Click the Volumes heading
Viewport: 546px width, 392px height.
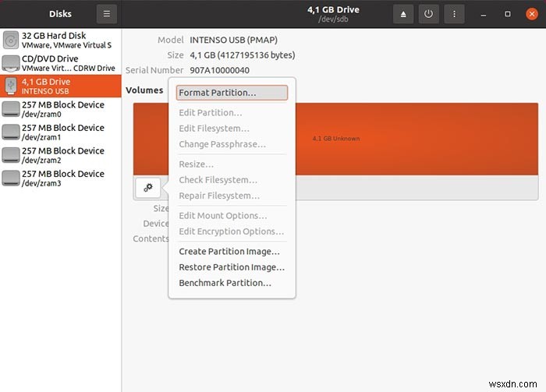144,90
